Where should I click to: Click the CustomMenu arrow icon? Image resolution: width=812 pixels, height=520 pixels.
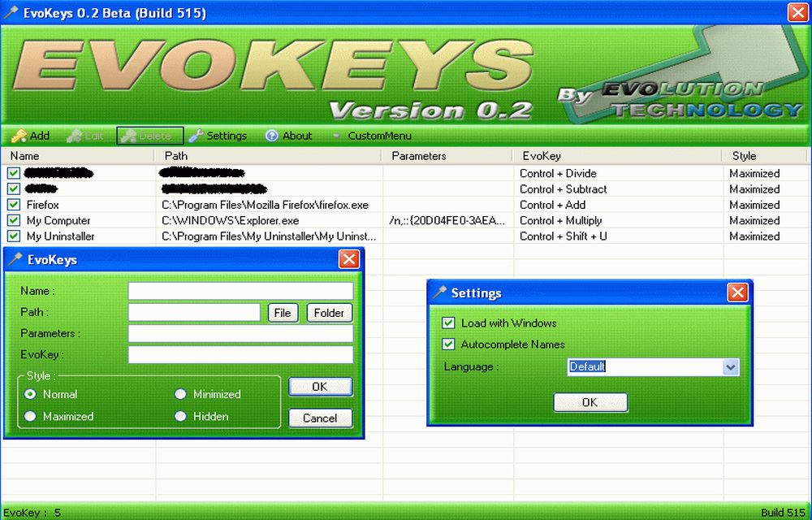(x=336, y=136)
